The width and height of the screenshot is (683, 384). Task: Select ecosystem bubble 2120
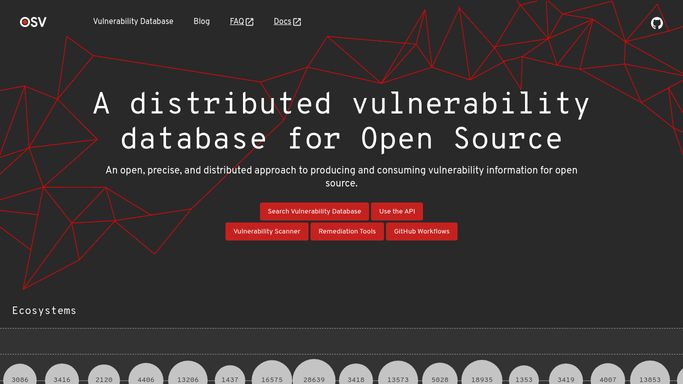[104, 375]
